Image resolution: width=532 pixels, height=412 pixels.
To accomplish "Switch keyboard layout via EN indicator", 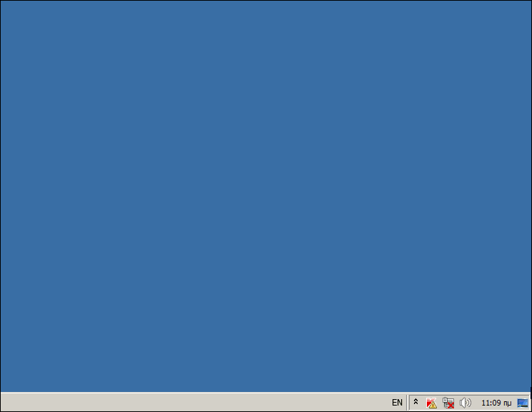I will 397,403.
